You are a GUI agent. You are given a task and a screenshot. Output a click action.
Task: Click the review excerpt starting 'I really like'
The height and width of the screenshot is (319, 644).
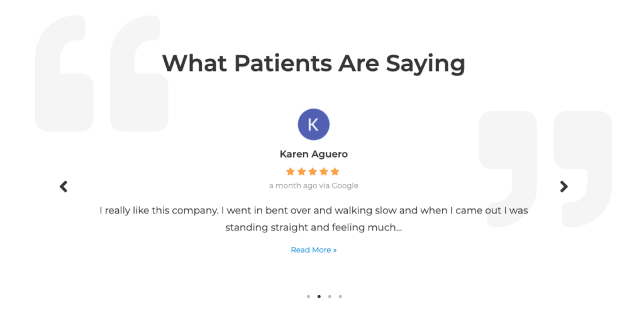tap(314, 219)
